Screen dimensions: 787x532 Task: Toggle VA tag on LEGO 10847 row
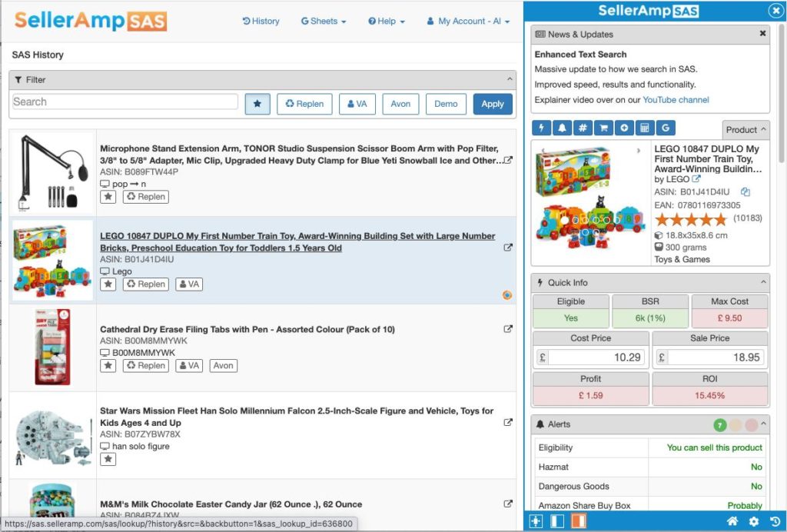click(189, 284)
